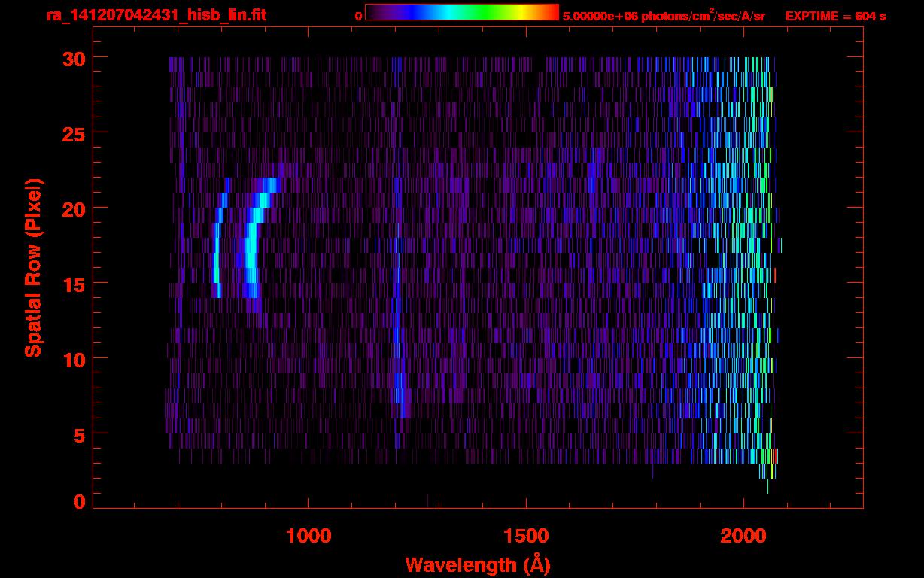Click the x-axis tick label 1500

(526, 536)
